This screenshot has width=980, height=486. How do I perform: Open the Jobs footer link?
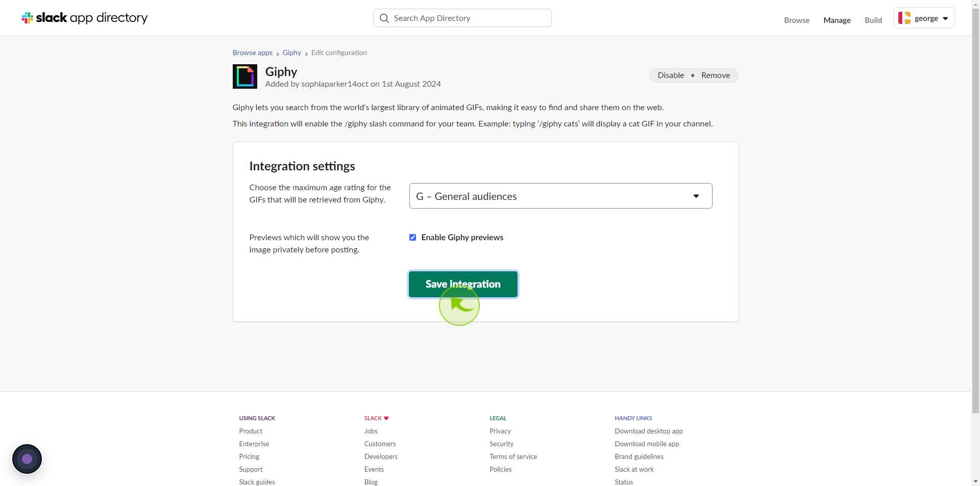pos(371,431)
